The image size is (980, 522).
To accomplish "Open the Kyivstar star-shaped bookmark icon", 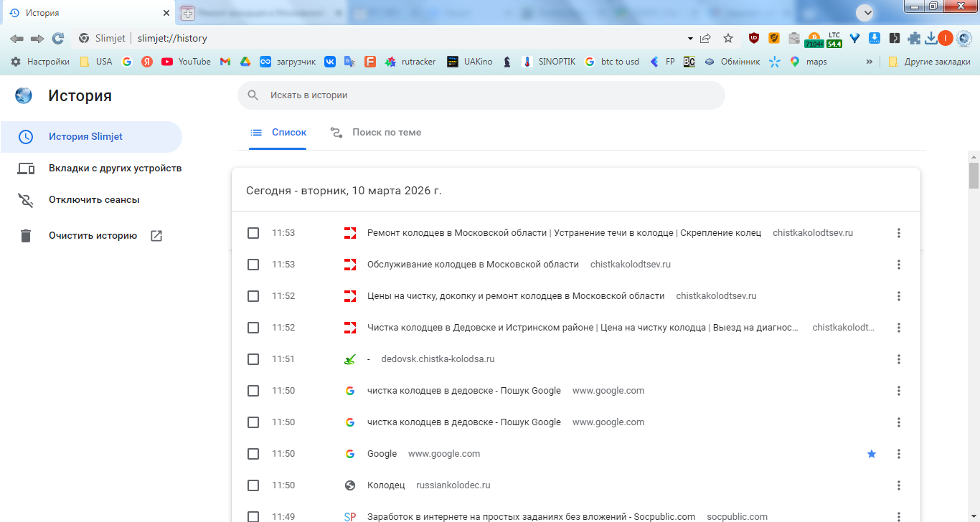I will tap(774, 62).
